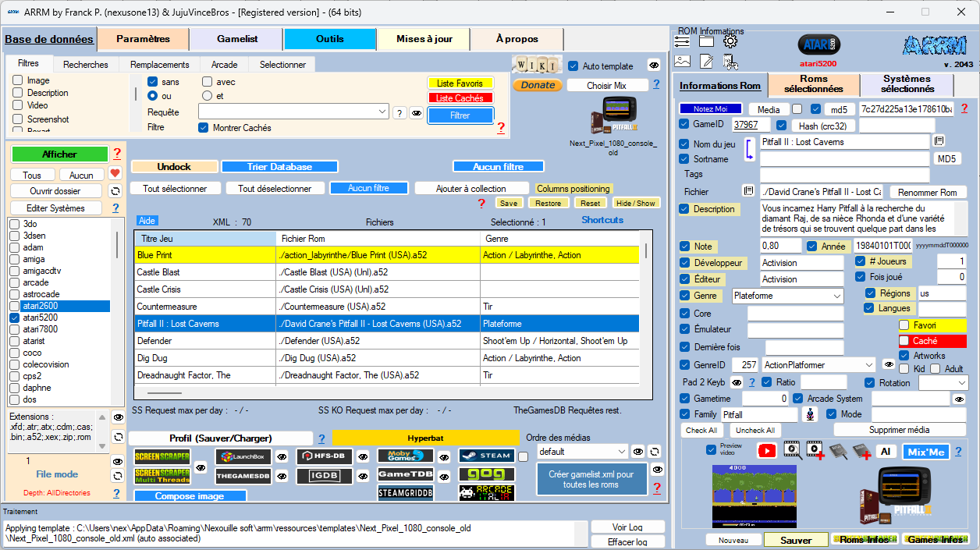Click the red Liste Cachés button
The width and height of the screenshot is (980, 550).
point(460,98)
